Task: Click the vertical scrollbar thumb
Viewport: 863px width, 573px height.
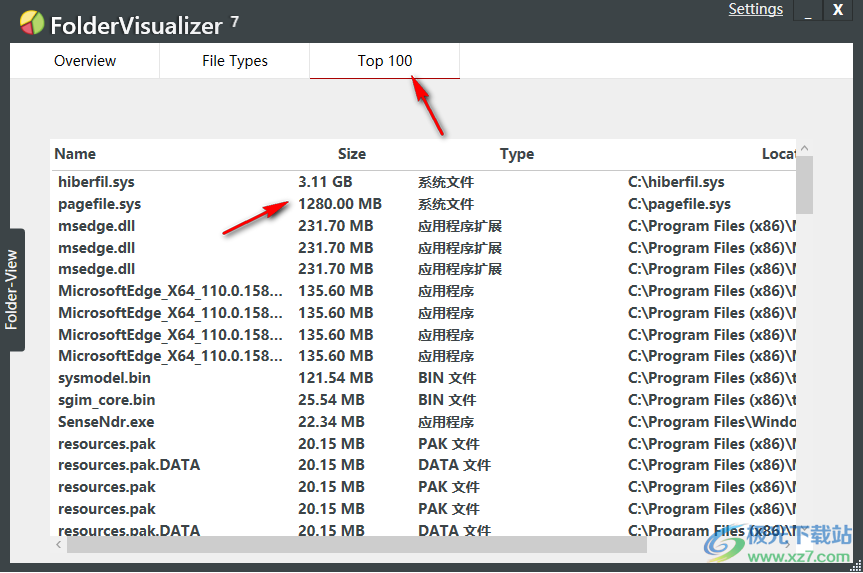Action: point(804,186)
